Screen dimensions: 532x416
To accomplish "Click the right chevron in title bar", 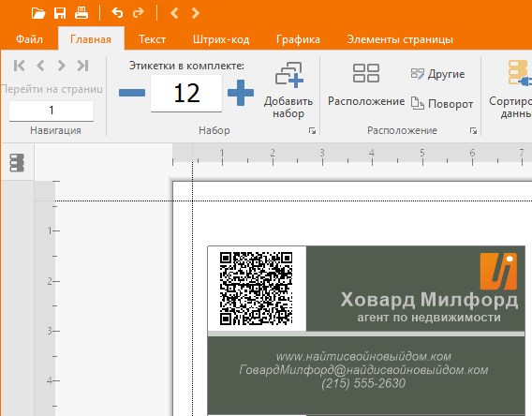I will coord(195,13).
